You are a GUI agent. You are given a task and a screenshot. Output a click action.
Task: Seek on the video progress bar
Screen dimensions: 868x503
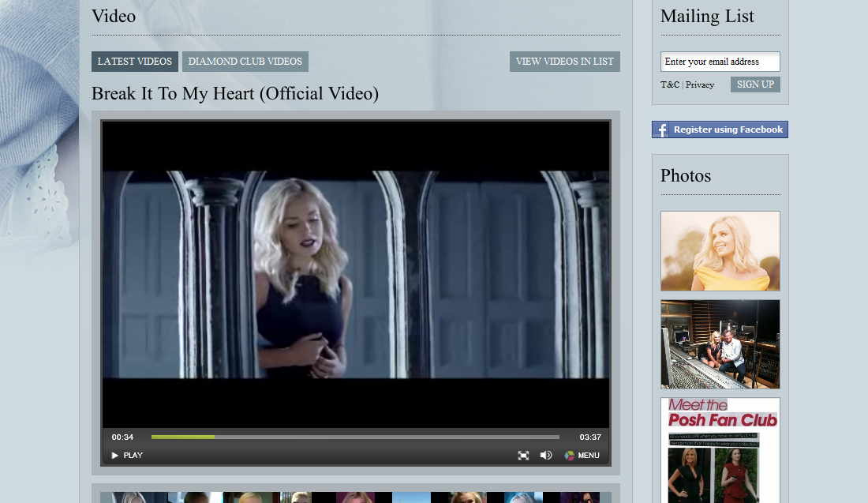(355, 437)
